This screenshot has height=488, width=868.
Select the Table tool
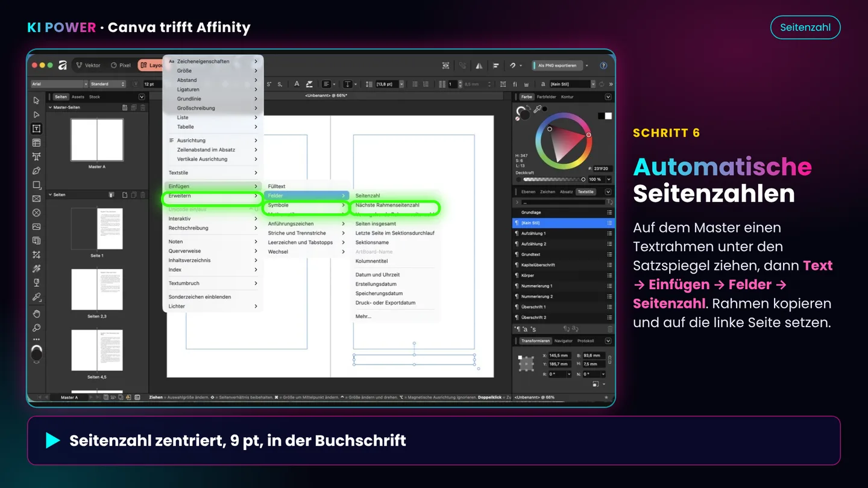pos(37,143)
